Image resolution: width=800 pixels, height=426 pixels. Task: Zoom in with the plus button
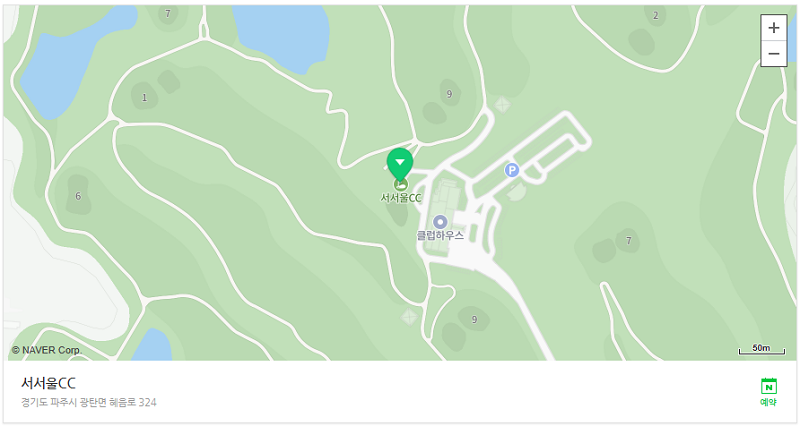click(773, 28)
